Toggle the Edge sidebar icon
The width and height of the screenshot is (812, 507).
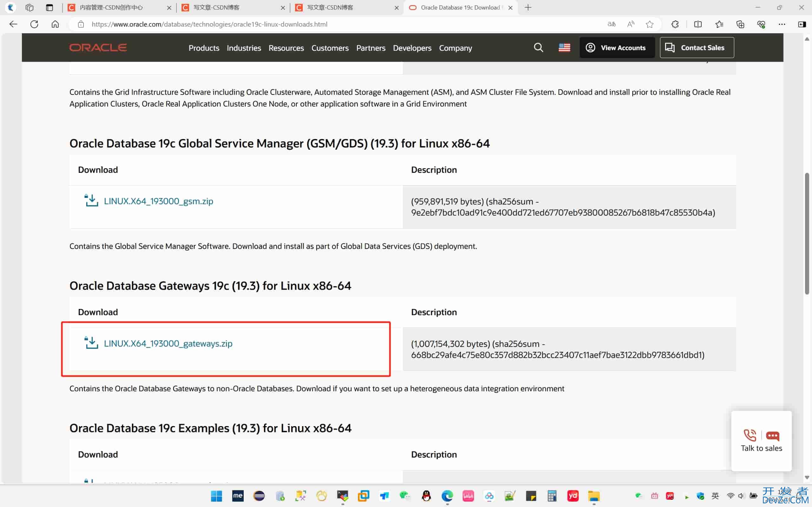[x=802, y=24]
